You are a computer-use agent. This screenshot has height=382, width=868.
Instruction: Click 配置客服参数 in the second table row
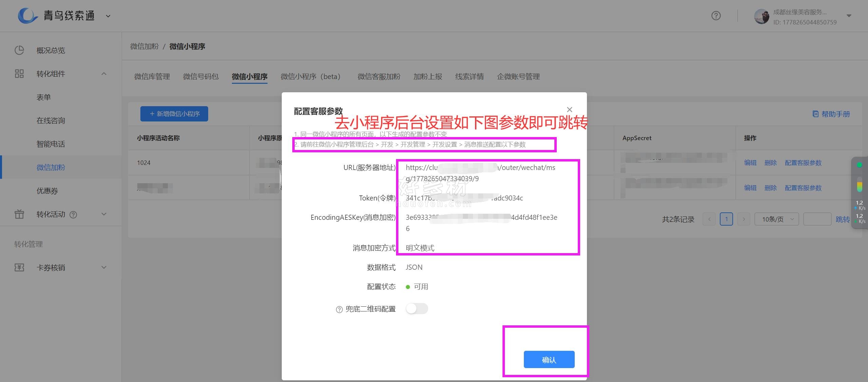(803, 188)
